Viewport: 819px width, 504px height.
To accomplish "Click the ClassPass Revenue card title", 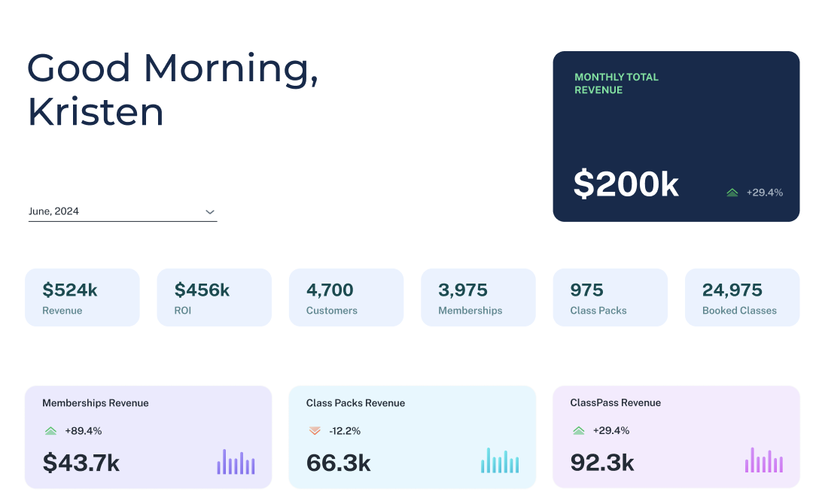I will 616,403.
